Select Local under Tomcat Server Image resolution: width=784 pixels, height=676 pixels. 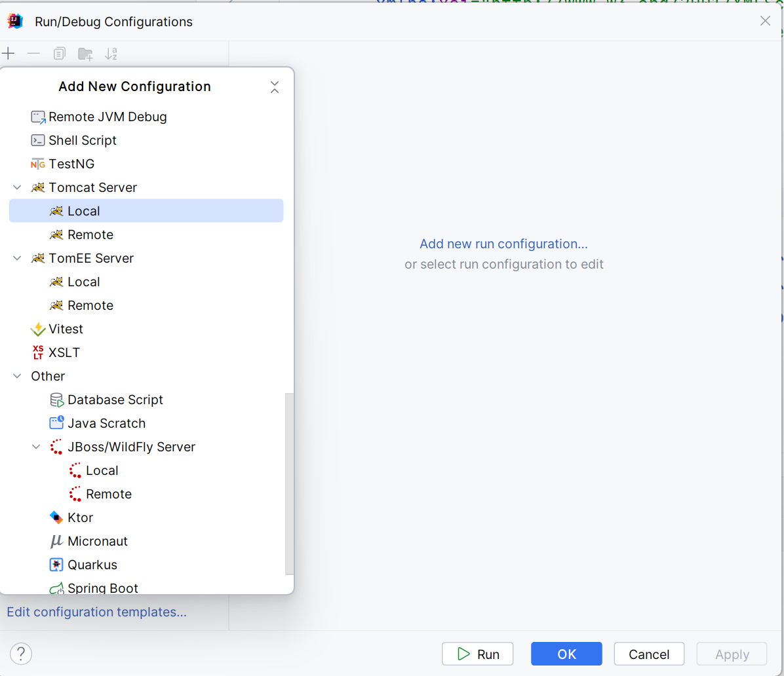146,211
